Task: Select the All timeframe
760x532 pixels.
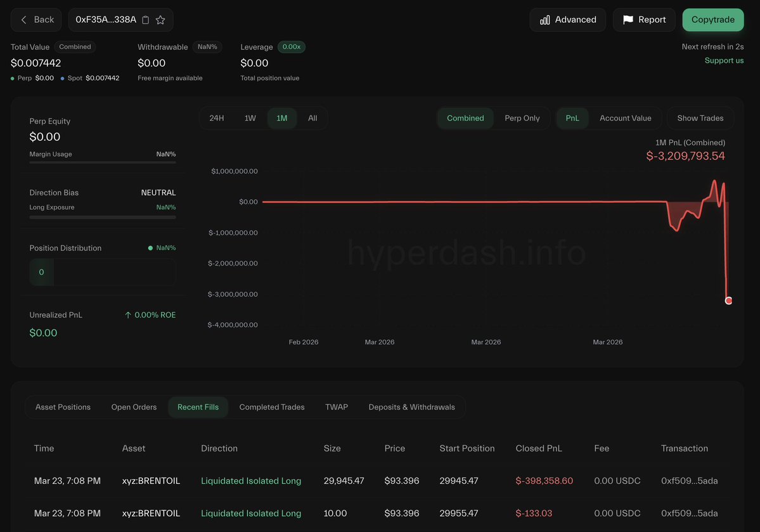Action: pos(312,119)
